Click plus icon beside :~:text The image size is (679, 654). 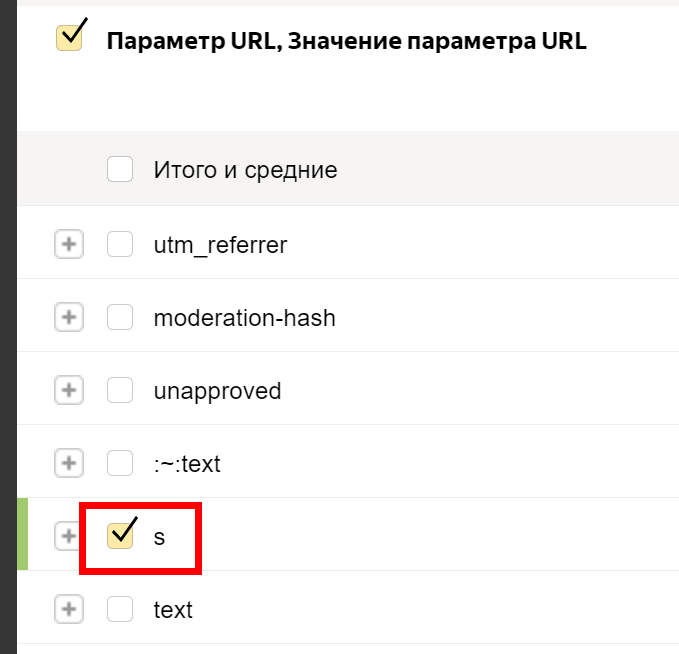point(68,463)
